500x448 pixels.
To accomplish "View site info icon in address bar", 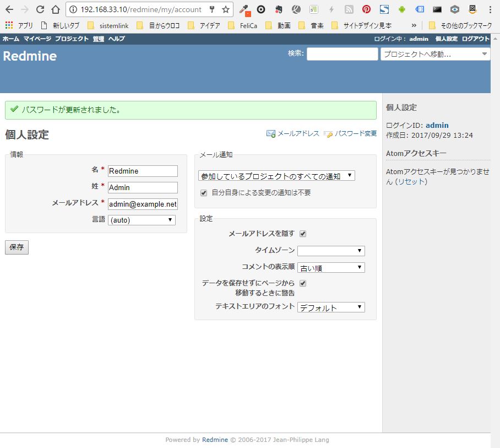I will click(73, 9).
